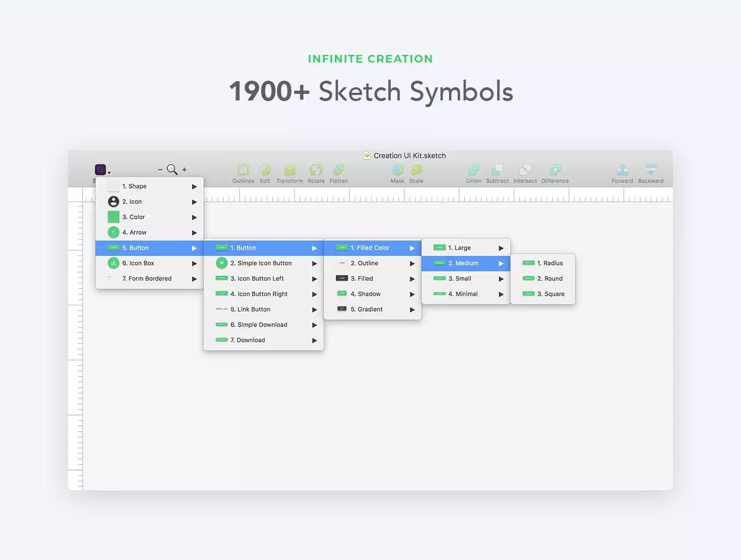Pick the 2. Round button symbol
The image size is (741, 560).
pyautogui.click(x=543, y=278)
